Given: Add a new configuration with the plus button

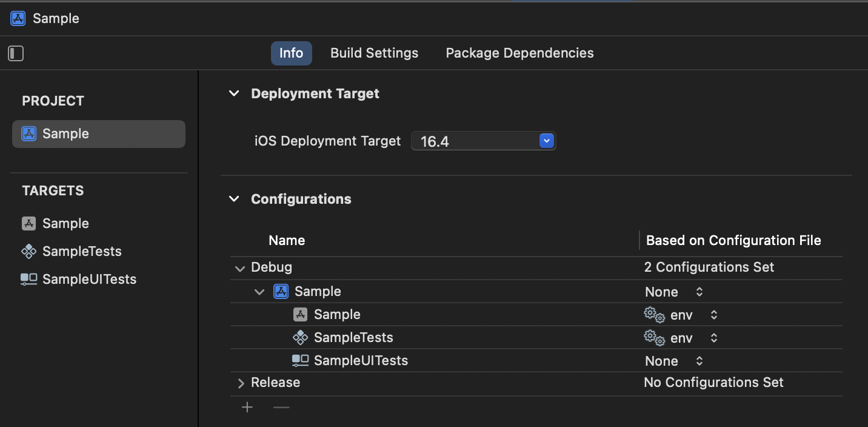Looking at the screenshot, I should [247, 407].
